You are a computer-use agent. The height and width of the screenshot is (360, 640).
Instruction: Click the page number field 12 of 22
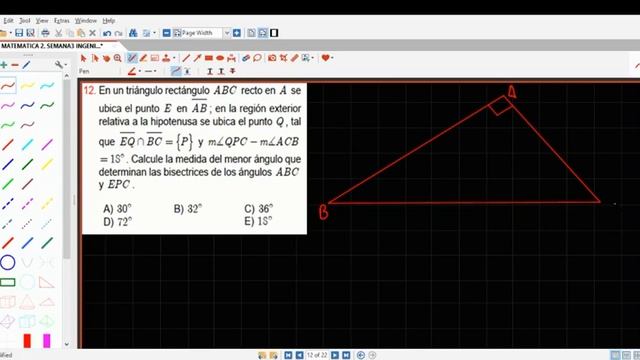[317, 355]
